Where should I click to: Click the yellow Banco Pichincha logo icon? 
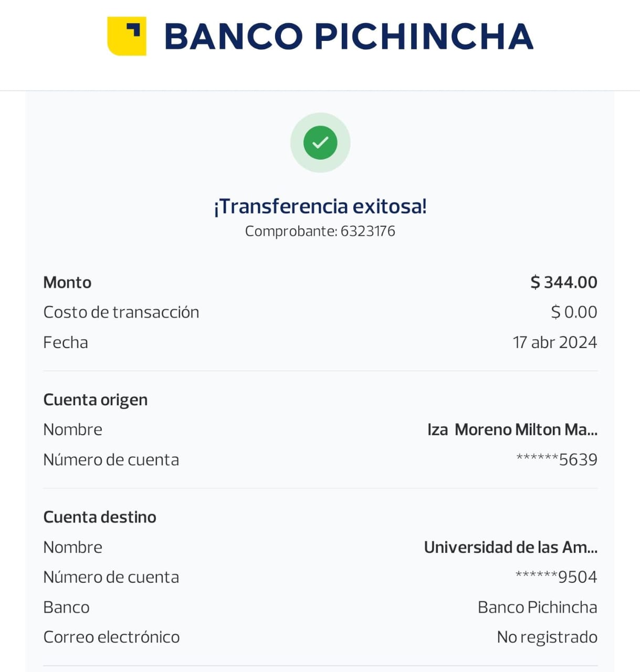click(127, 36)
